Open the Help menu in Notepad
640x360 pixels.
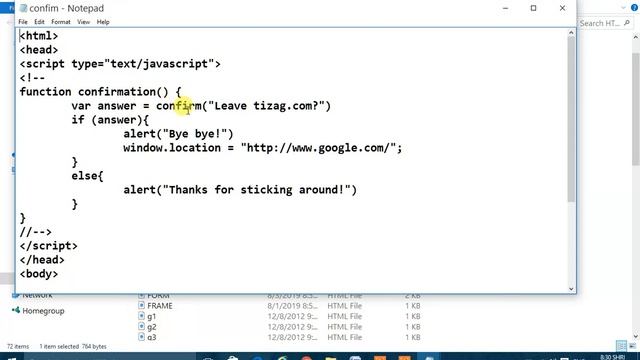point(103,22)
